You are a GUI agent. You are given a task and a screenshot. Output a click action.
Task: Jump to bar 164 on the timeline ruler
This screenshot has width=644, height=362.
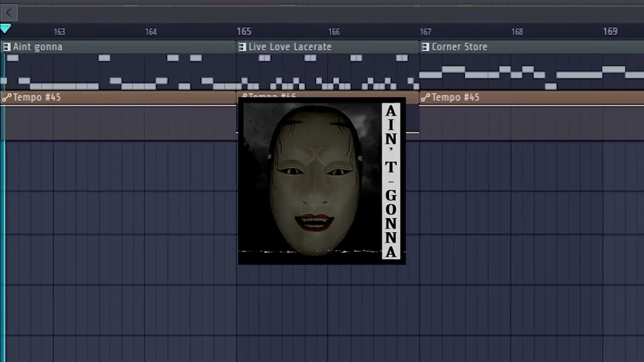pyautogui.click(x=151, y=32)
